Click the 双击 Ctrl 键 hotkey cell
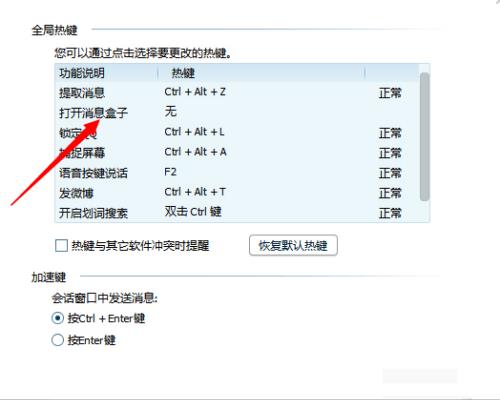This screenshot has height=400, width=500. pos(193,212)
